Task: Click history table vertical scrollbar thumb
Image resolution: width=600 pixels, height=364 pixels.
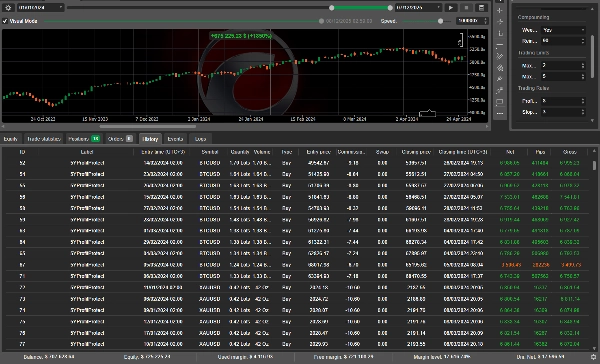Action: click(x=594, y=165)
